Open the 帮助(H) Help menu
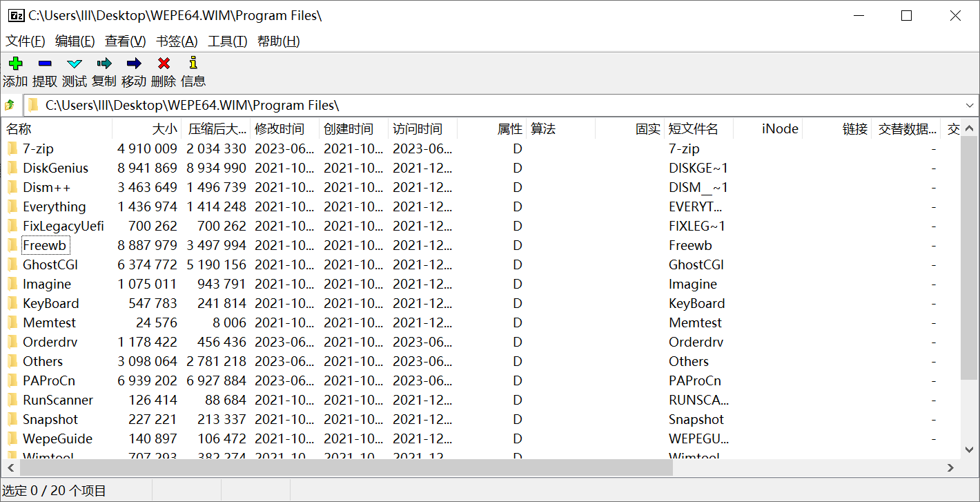980x502 pixels. pyautogui.click(x=279, y=41)
